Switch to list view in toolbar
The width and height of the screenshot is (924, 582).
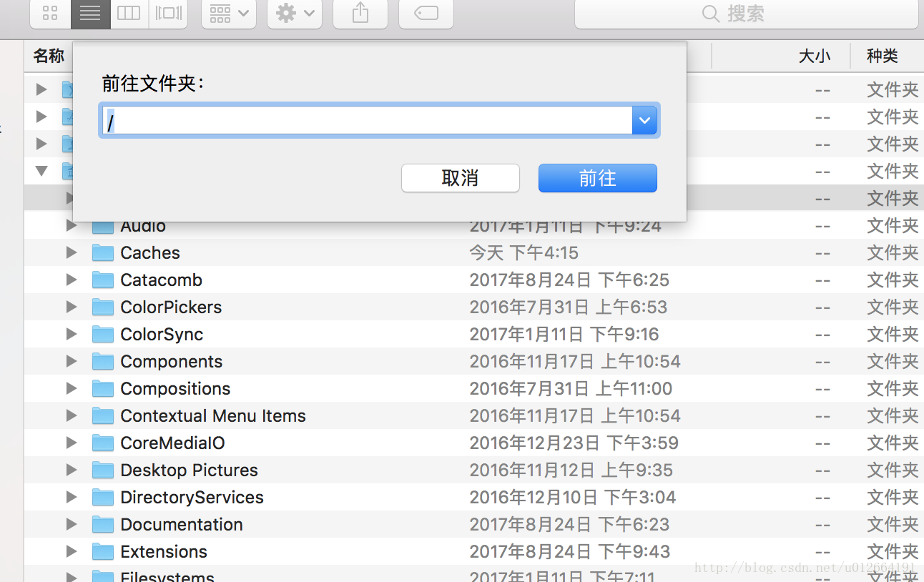point(90,14)
